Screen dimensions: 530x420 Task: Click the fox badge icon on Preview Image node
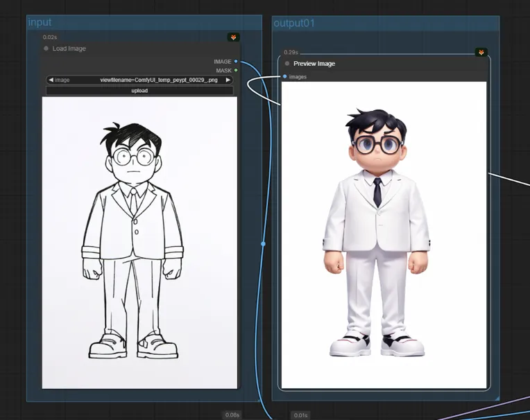481,53
